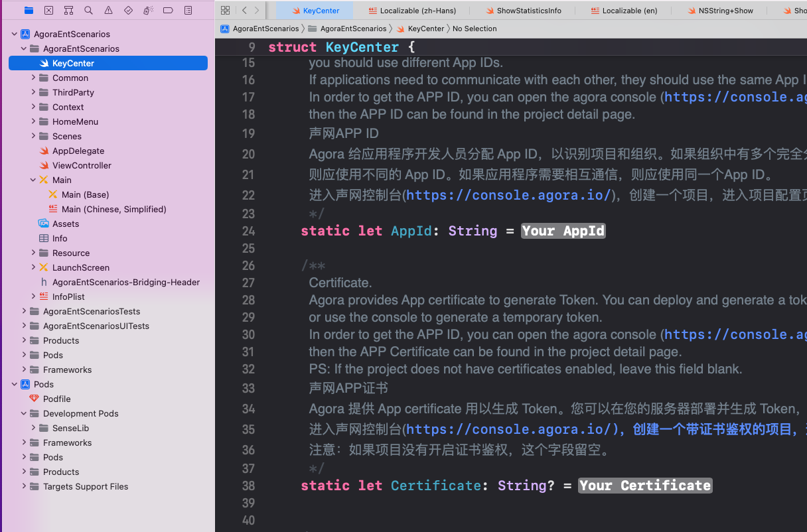Open the Breakpoint navigator icon

[168, 11]
